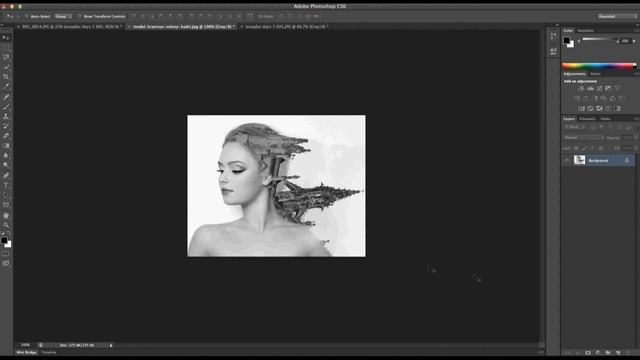
Task: Select the Move tool
Action: pos(6,38)
